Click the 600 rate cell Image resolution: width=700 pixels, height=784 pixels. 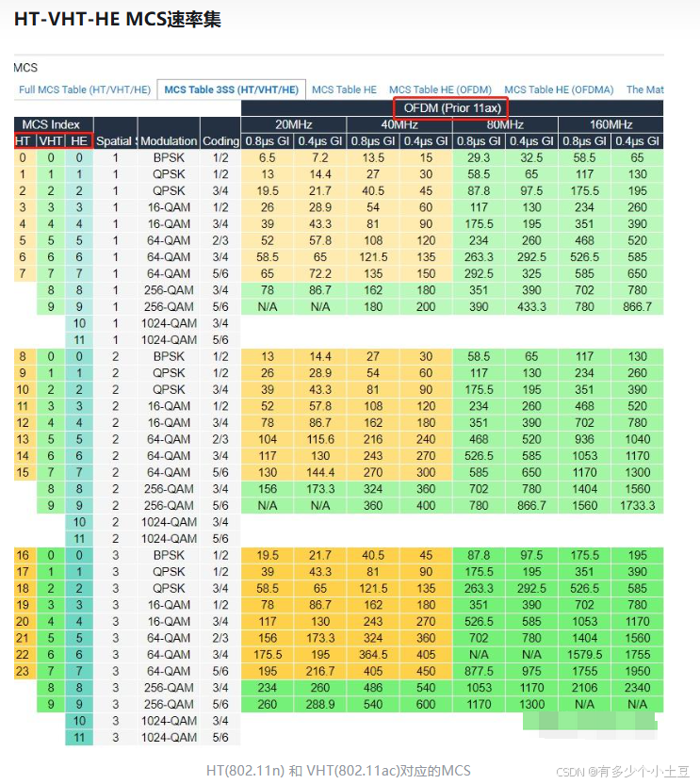click(426, 704)
